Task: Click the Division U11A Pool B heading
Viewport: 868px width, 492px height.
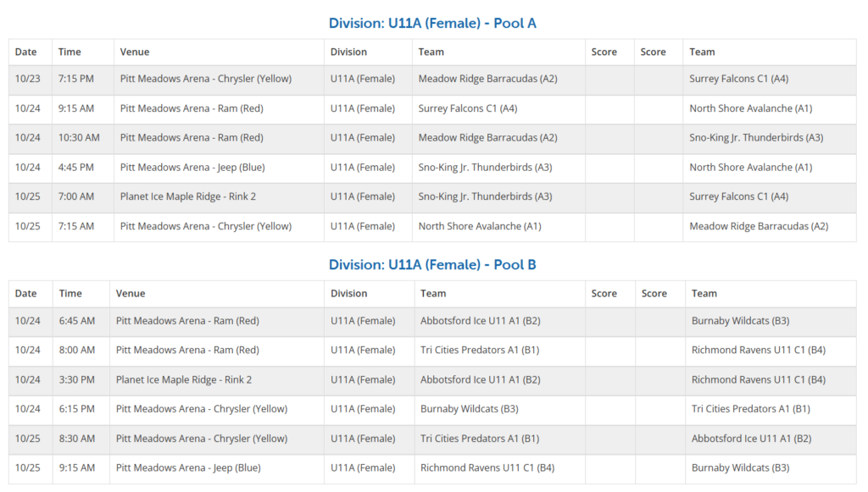Action: click(432, 264)
